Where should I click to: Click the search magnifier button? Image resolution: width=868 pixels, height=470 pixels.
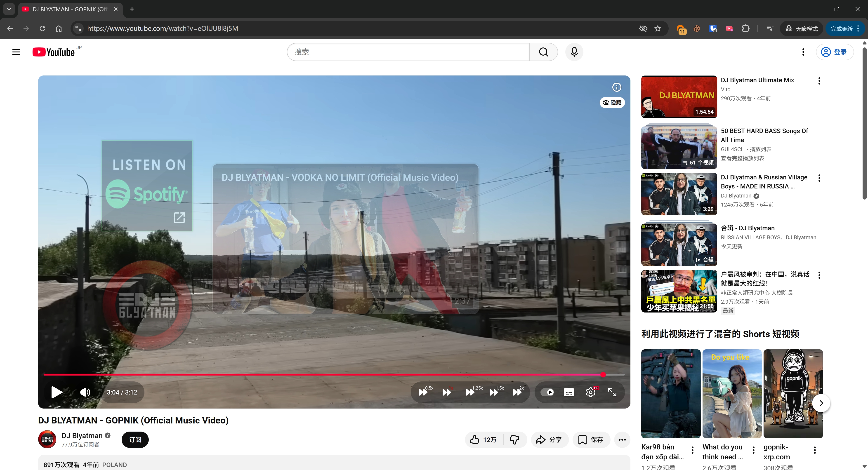click(543, 52)
